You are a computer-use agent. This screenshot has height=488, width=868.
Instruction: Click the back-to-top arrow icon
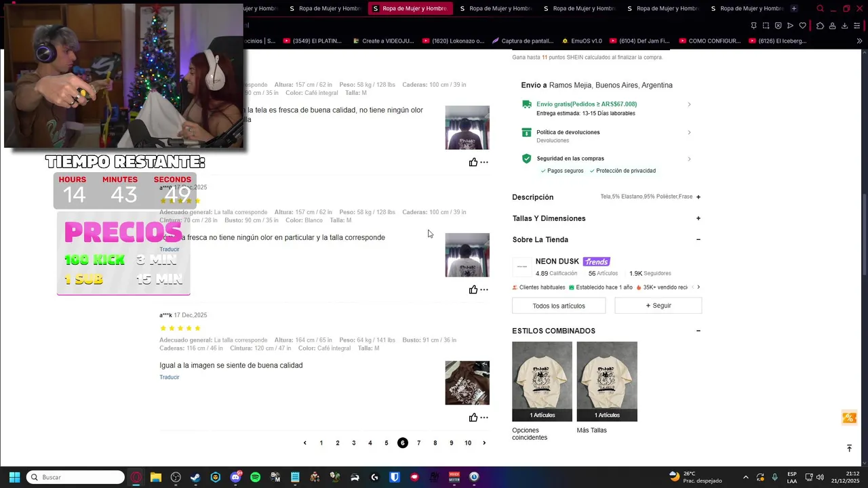click(x=849, y=448)
